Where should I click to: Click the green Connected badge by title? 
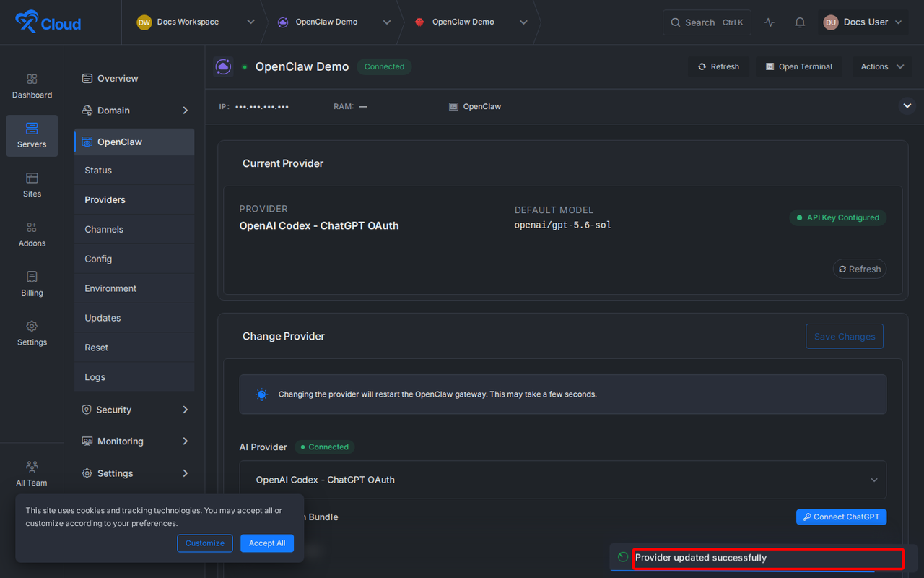tap(384, 66)
